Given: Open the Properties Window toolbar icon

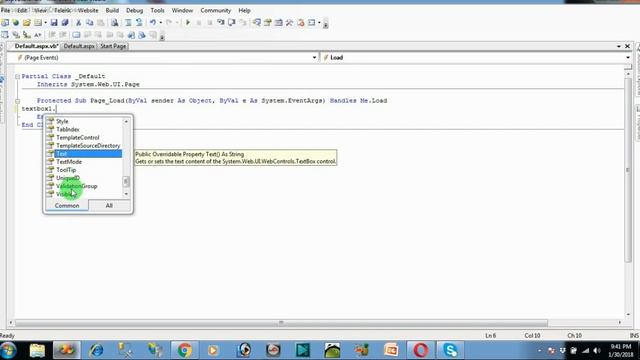Looking at the screenshot, I should point(268,23).
